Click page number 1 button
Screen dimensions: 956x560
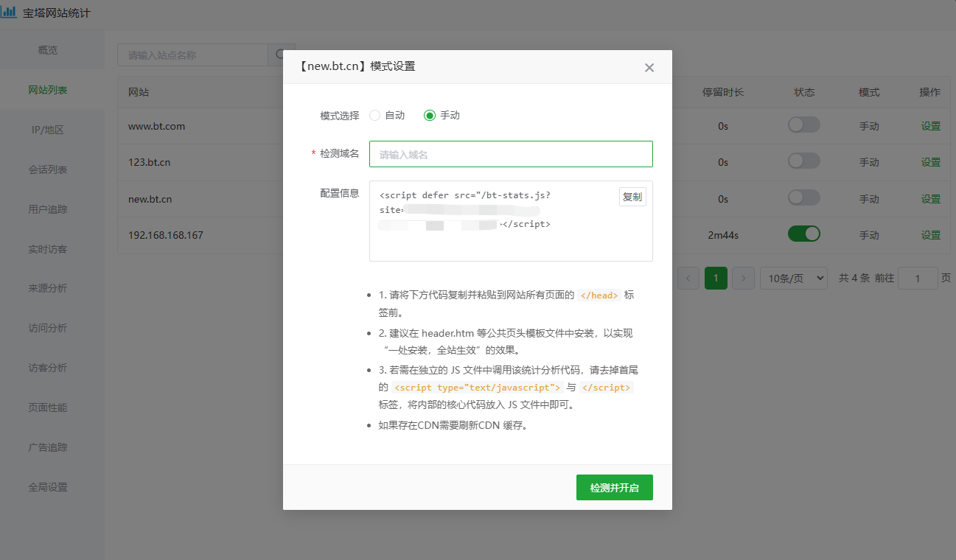(716, 278)
